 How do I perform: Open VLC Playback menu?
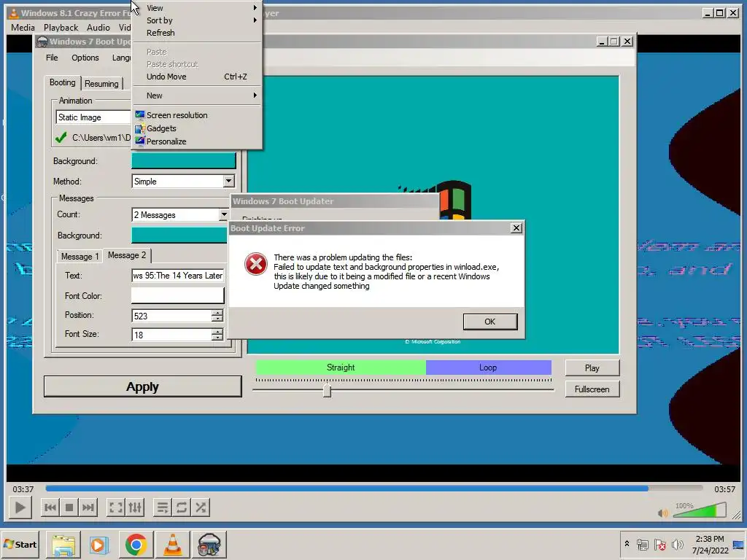(x=61, y=28)
